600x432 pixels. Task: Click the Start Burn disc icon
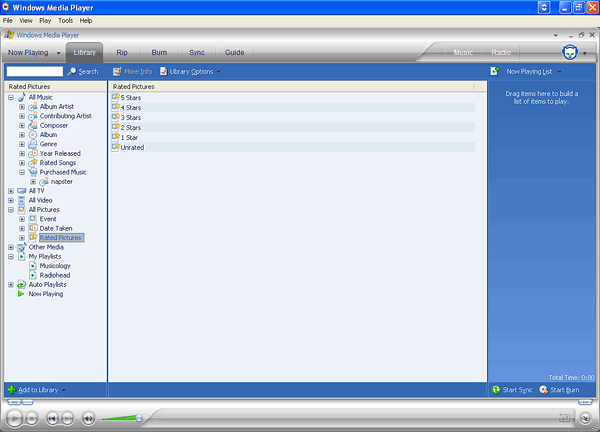click(x=544, y=389)
